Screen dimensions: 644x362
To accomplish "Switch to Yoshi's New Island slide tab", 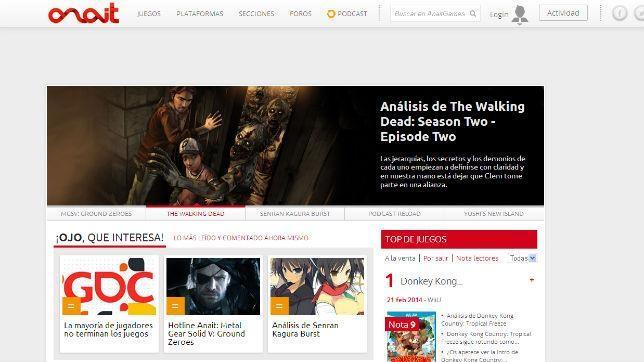I will [x=494, y=214].
